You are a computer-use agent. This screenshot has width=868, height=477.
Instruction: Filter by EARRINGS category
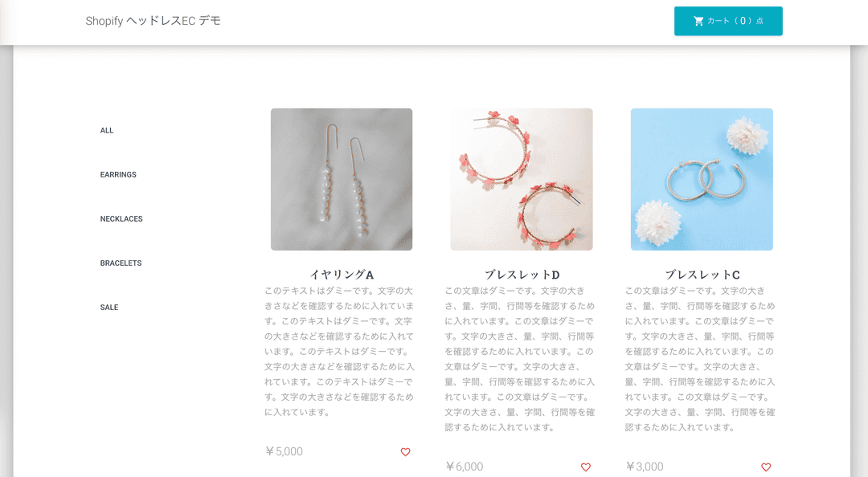118,175
